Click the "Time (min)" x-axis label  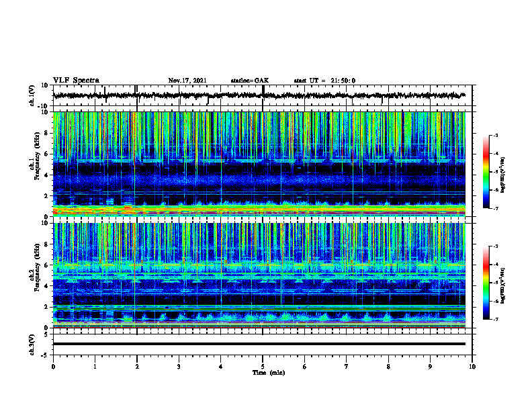pos(269,373)
